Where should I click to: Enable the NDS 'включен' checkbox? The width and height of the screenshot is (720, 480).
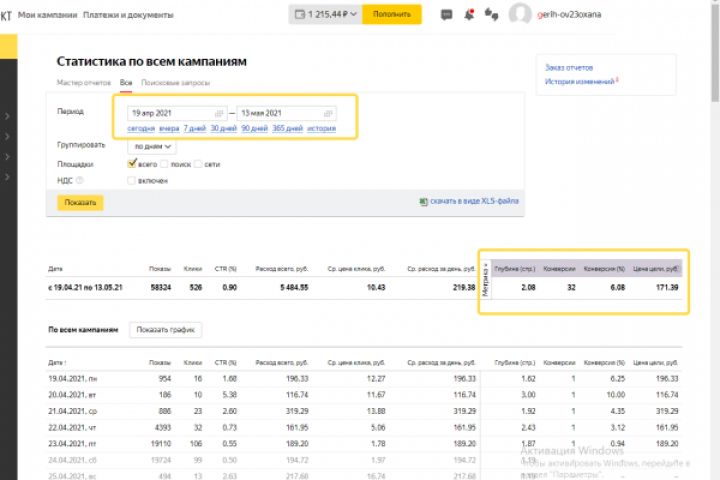pyautogui.click(x=131, y=181)
